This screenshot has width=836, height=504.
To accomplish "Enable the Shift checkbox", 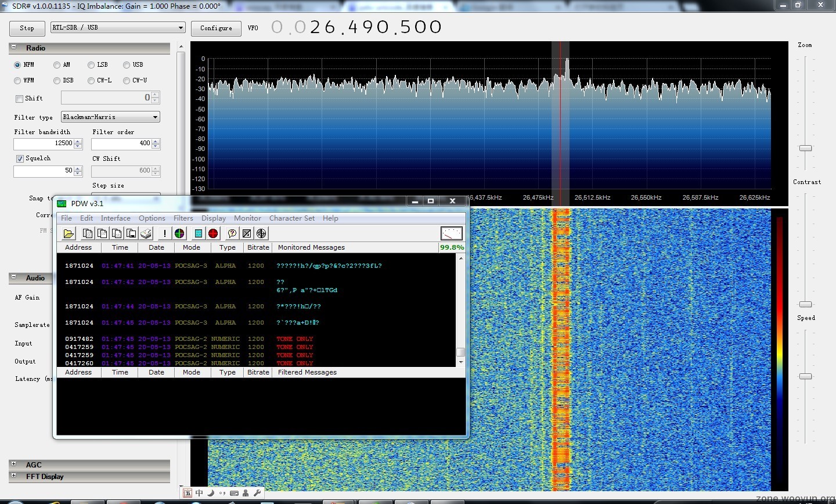I will tap(20, 99).
